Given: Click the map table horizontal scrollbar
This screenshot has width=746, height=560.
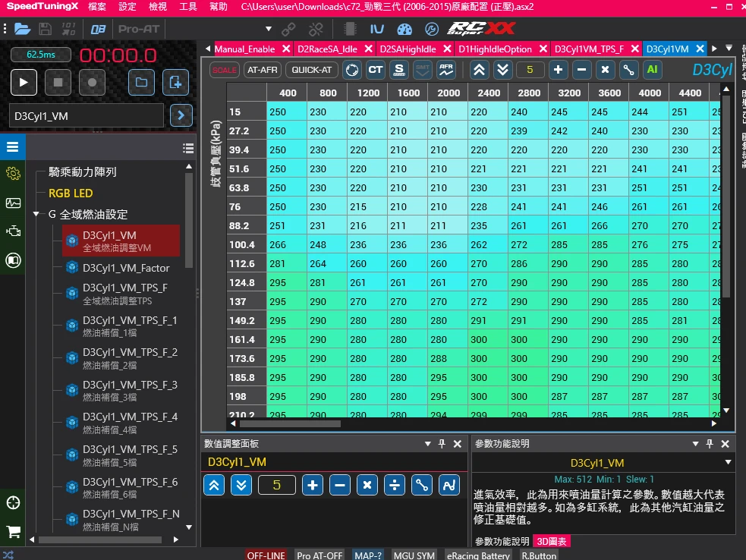Looking at the screenshot, I should 290,423.
